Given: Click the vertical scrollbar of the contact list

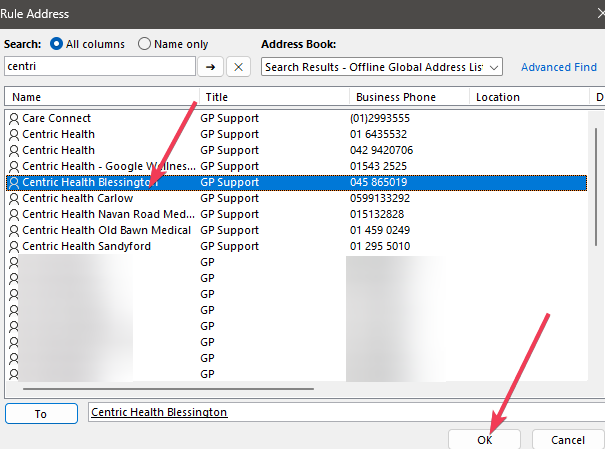Looking at the screenshot, I should click(597, 250).
